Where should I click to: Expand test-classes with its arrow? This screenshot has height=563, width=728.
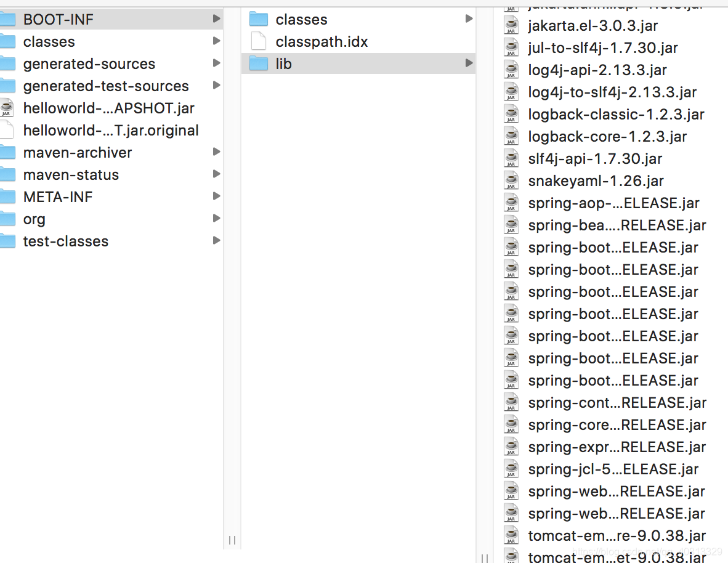(x=216, y=240)
